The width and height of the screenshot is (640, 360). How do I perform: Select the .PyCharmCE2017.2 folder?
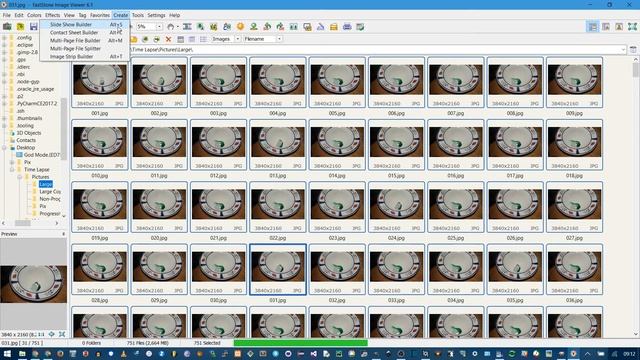pos(37,104)
